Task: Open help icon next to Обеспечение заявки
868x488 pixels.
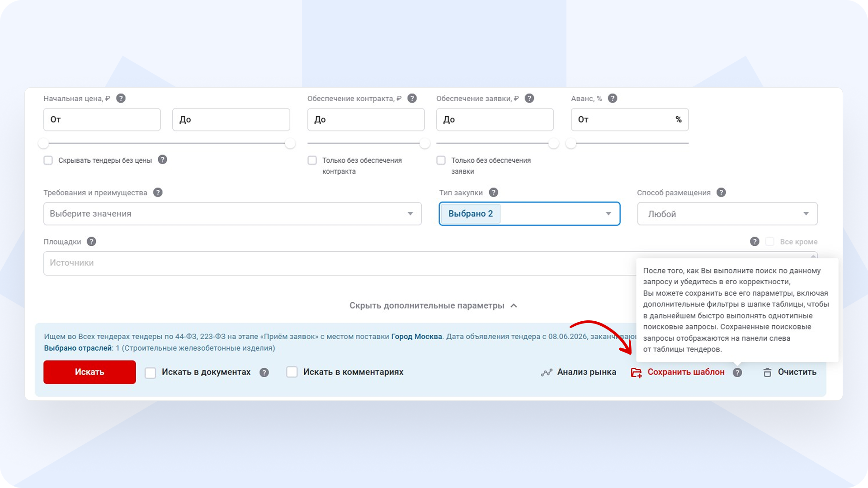Action: pos(529,99)
